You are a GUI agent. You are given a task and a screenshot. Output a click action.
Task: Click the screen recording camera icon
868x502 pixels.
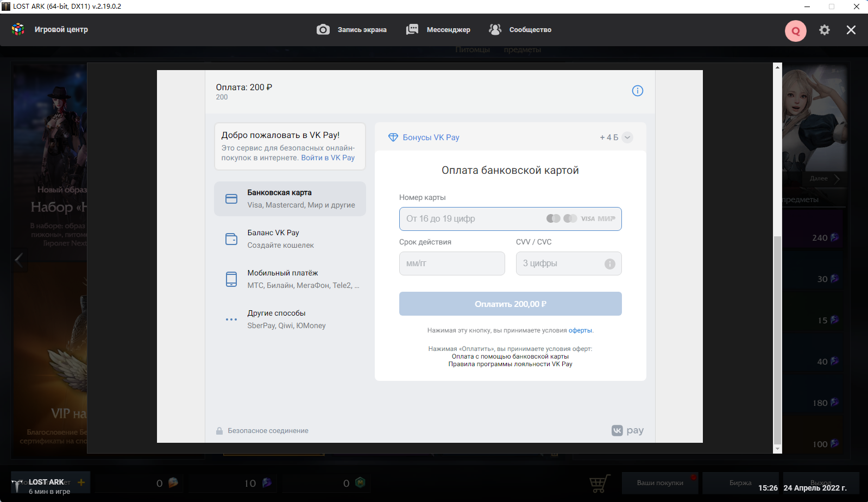click(x=323, y=29)
